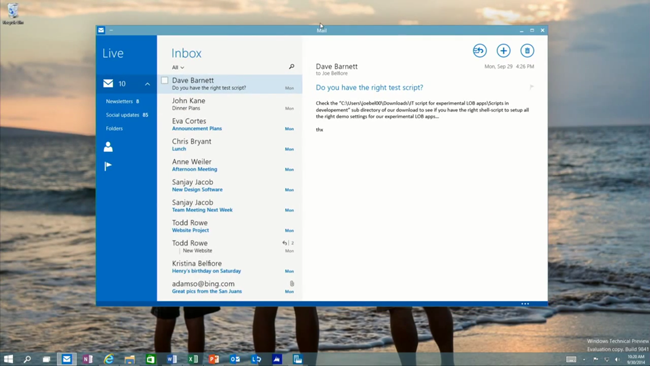The image size is (650, 366).
Task: Open Anne Weiler's Afternoon Meeting email
Action: click(x=230, y=165)
